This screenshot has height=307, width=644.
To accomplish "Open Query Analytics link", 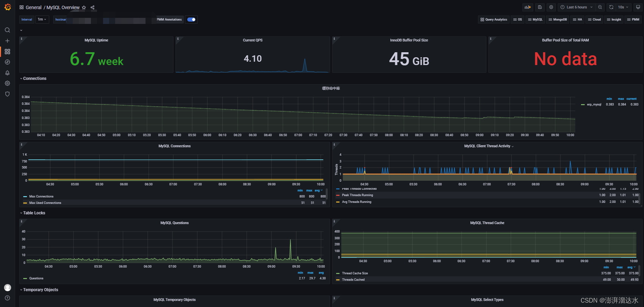I will click(494, 20).
